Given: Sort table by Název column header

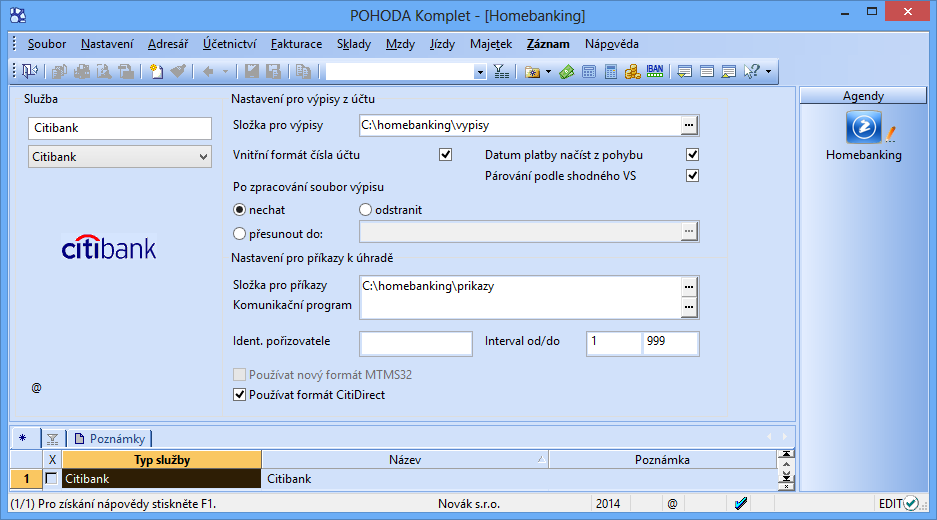Looking at the screenshot, I should pyautogui.click(x=405, y=460).
